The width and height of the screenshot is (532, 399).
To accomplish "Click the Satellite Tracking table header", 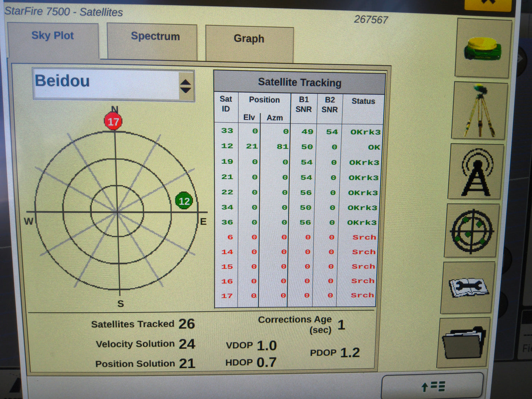I will pyautogui.click(x=300, y=82).
